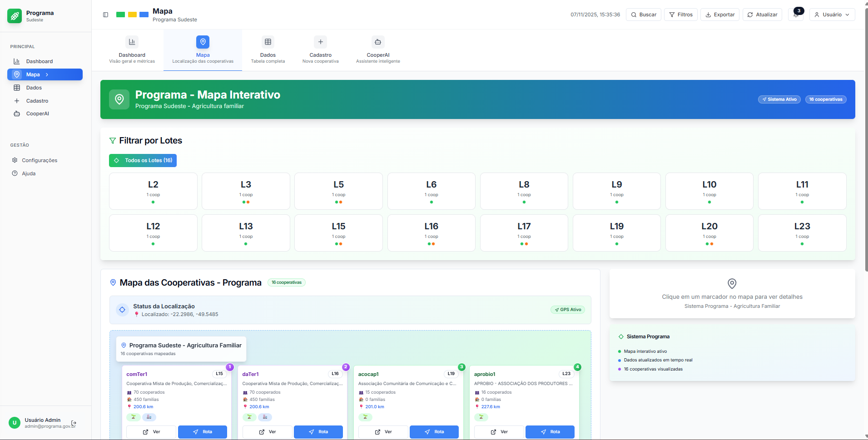Toggle the L15 lot filter card

click(338, 233)
